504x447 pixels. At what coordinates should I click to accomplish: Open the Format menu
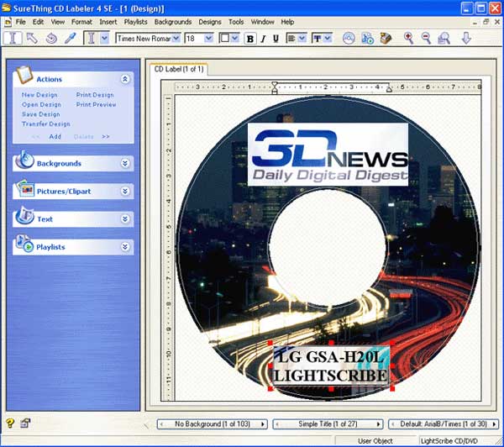click(81, 22)
